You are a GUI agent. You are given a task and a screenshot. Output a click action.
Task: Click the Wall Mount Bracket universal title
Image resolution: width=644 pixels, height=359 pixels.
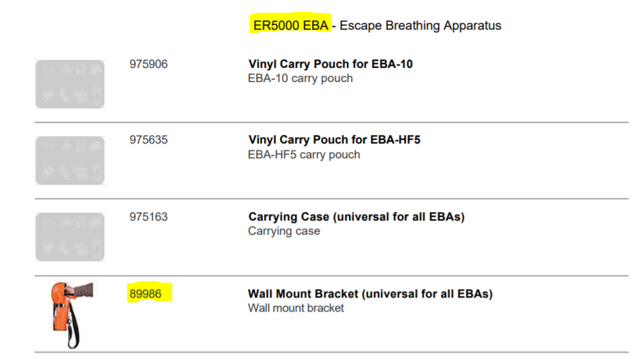tap(370, 293)
